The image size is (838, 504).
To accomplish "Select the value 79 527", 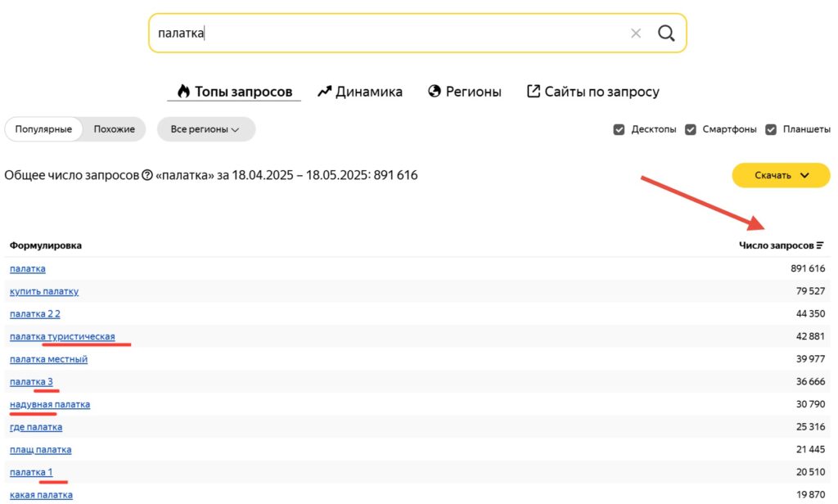I will (x=810, y=291).
